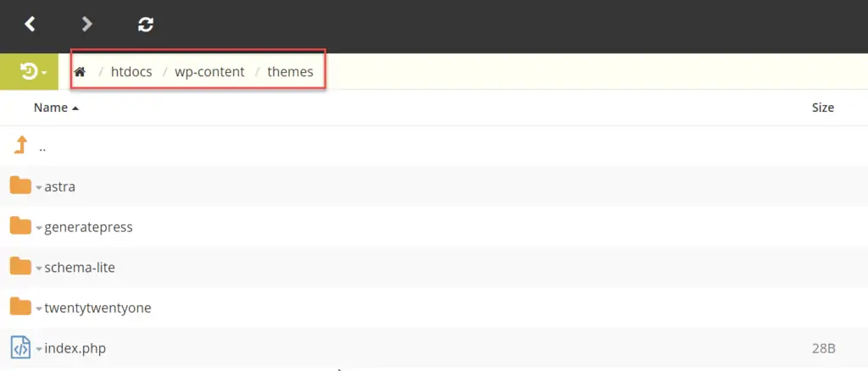This screenshot has width=868, height=371.
Task: Refresh the file listing
Action: coord(146,24)
